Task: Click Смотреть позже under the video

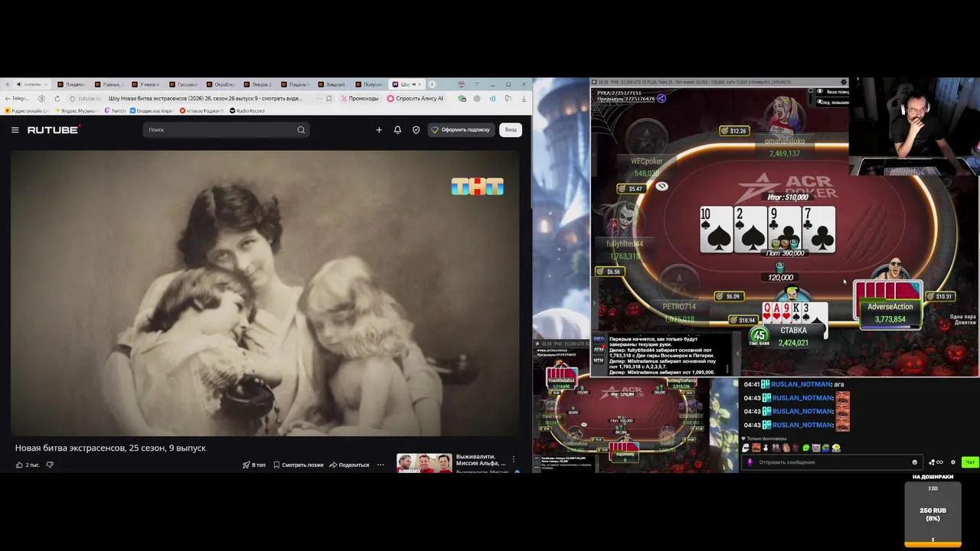Action: [299, 465]
